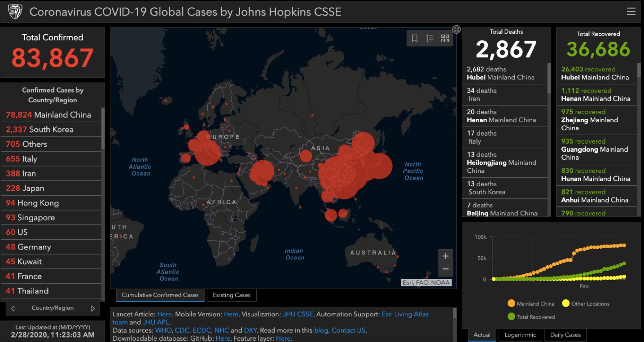Open the hamburger menu in header
644x342 pixels.
631,12
